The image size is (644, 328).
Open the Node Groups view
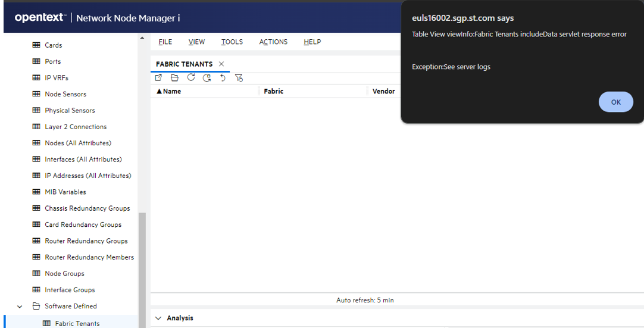64,273
